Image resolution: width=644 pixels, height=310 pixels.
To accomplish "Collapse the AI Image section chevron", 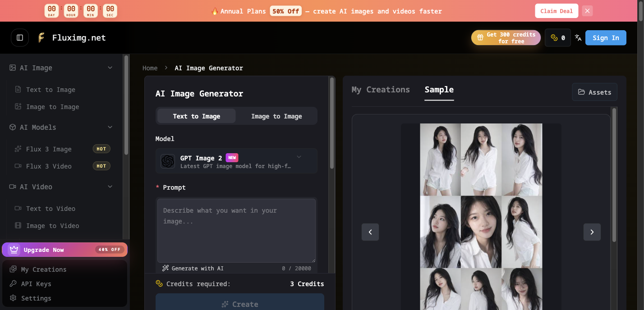I will (x=110, y=68).
